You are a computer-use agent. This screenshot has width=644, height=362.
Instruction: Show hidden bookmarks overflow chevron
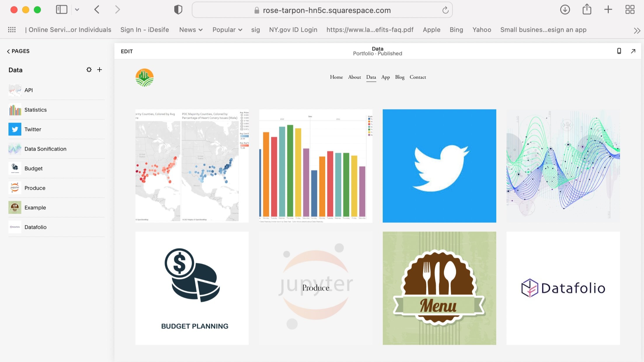coord(637,30)
